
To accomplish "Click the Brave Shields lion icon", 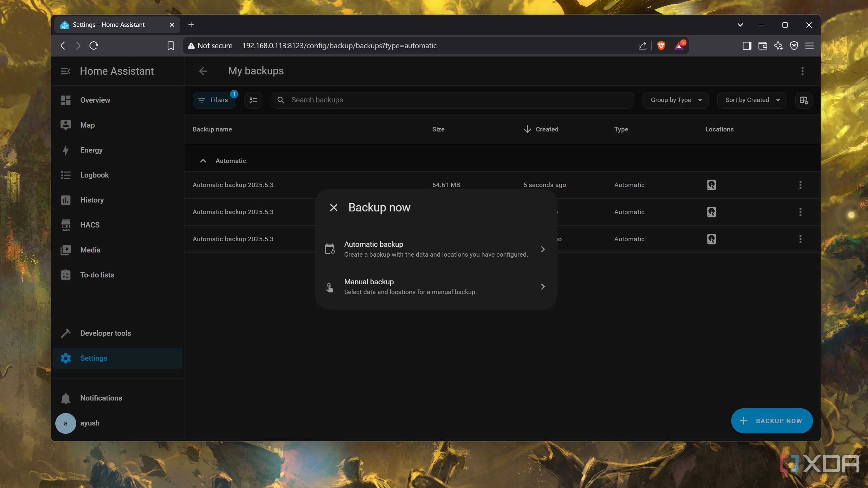I will click(x=661, y=45).
